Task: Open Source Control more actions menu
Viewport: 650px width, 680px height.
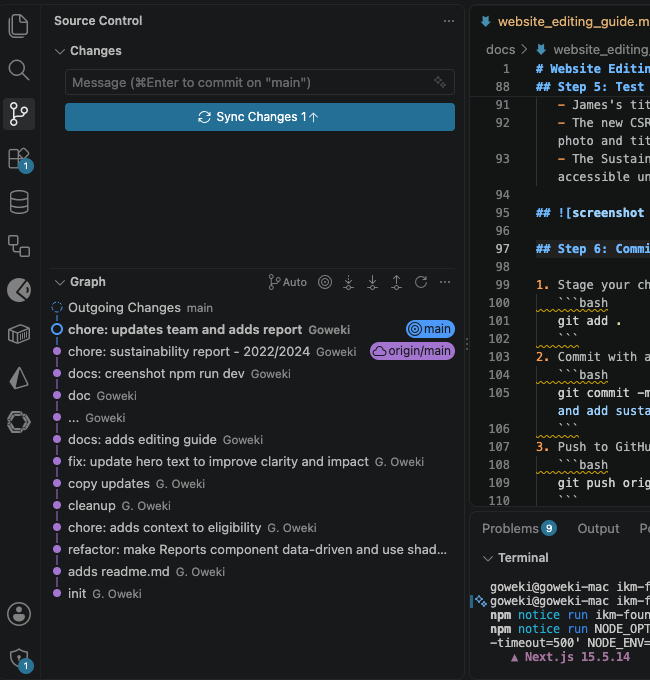Action: tap(449, 21)
